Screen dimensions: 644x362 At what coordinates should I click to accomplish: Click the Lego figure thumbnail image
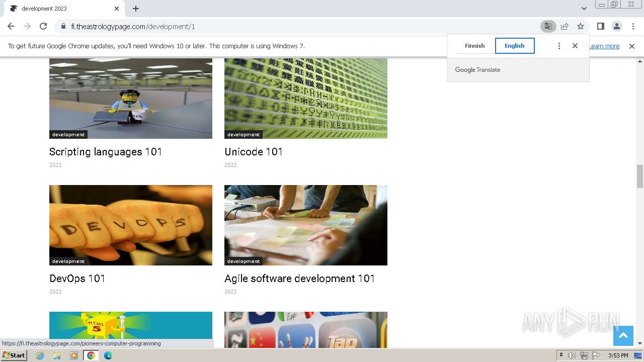(131, 98)
